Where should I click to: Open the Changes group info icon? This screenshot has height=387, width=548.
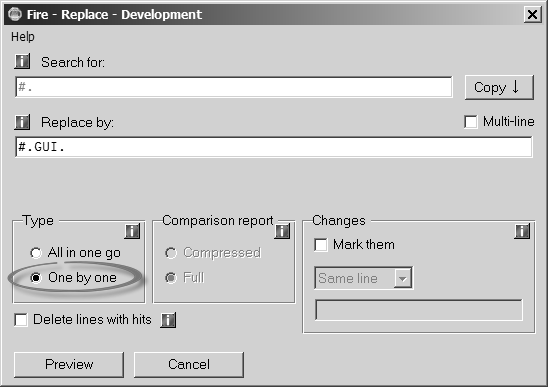[522, 231]
